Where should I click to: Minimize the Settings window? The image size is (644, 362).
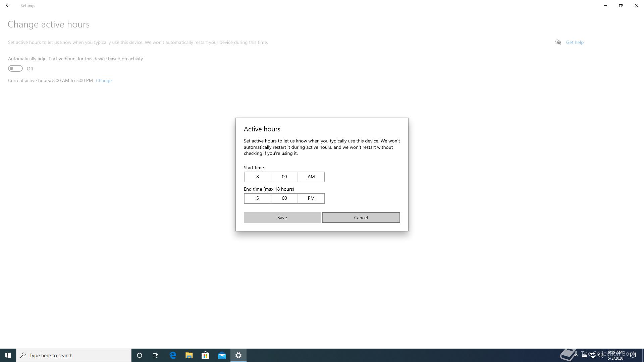tap(605, 5)
